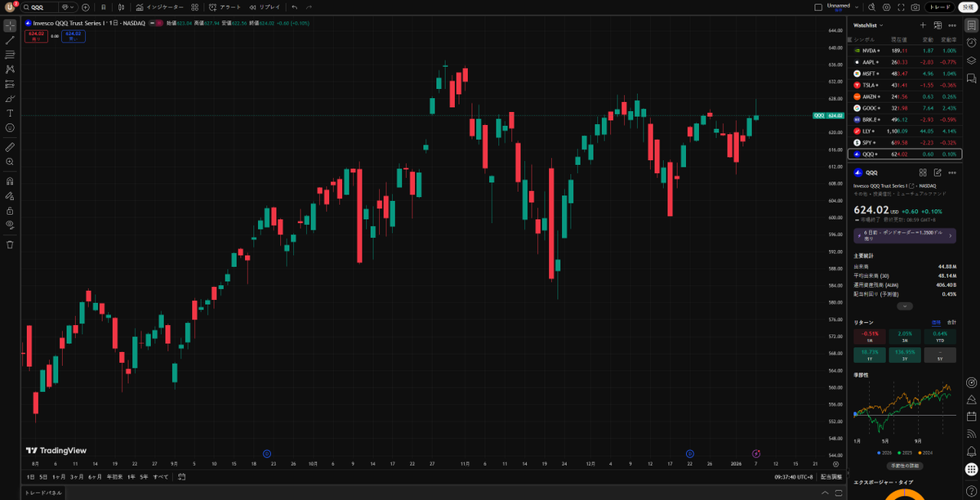Open the forecasting and measurement tools
This screenshot has width=980, height=500.
click(10, 84)
